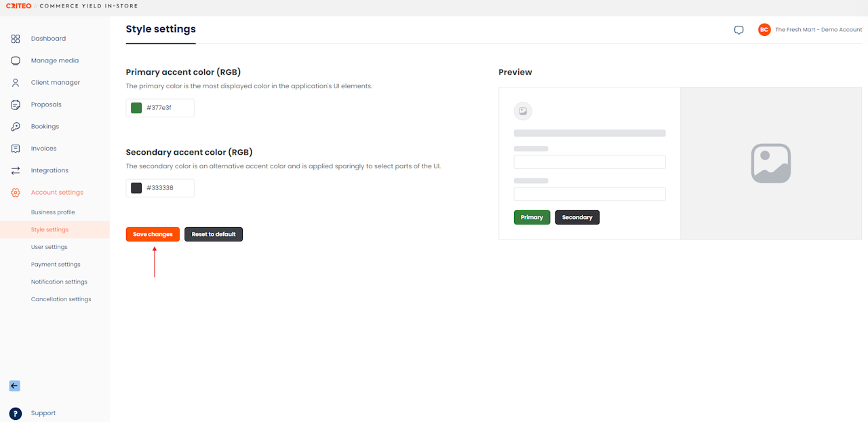This screenshot has width=868, height=422.
Task: Click the Support question mark icon
Action: pos(16,413)
